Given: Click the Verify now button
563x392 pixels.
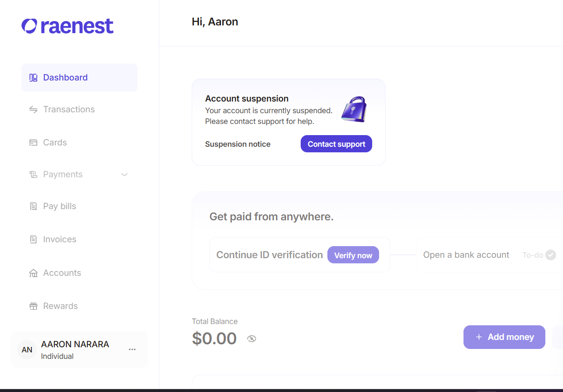Looking at the screenshot, I should 353,255.
